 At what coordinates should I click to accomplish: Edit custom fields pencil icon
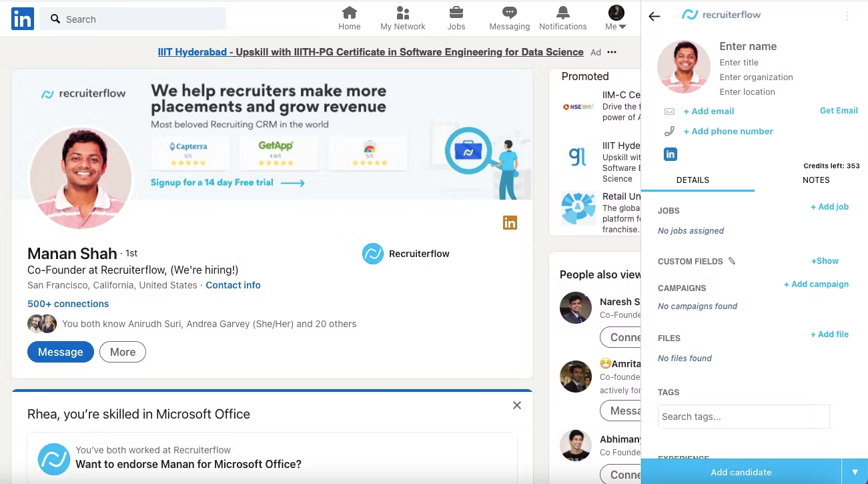[731, 261]
